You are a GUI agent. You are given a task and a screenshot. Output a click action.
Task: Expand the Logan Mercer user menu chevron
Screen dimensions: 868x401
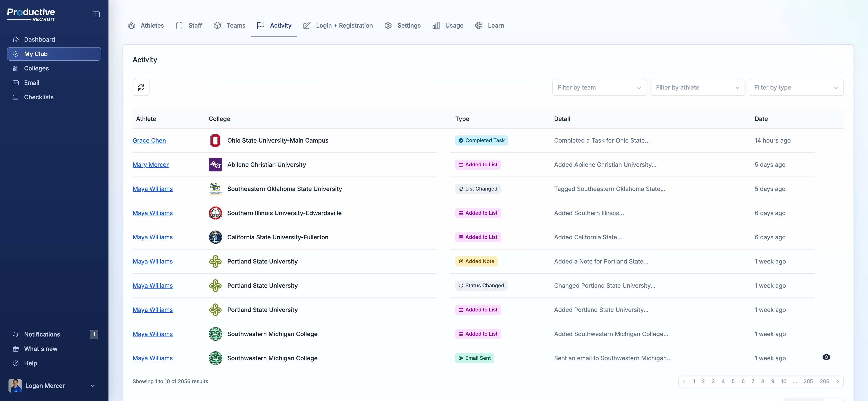93,386
